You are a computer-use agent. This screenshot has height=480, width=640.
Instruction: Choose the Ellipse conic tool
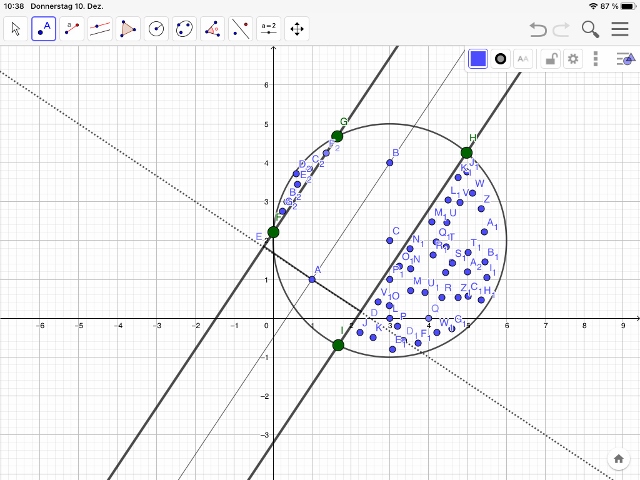click(x=185, y=29)
